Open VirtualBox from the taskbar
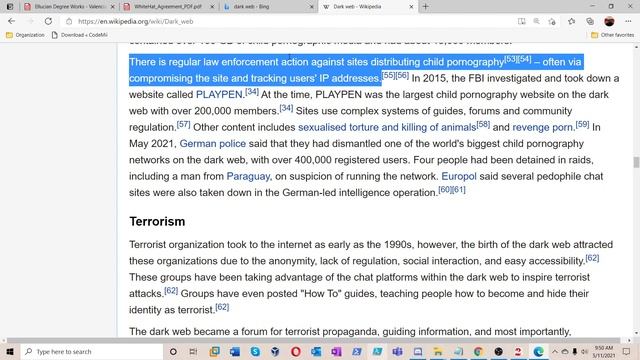Viewport: 640px width, 360px height. (x=275, y=351)
